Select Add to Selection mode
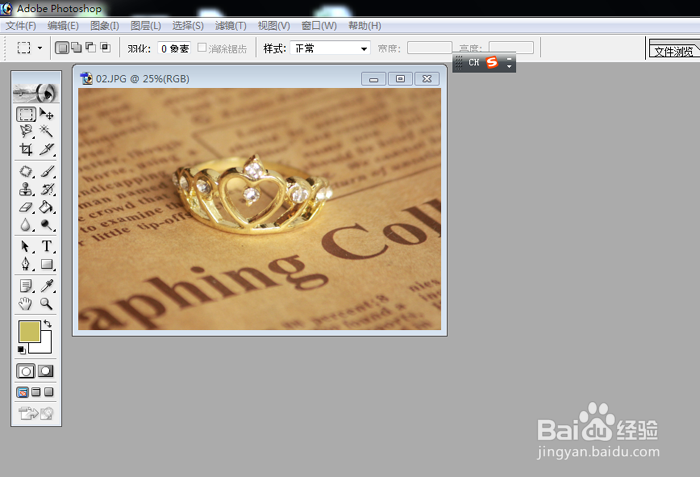The image size is (700, 477). (77, 47)
